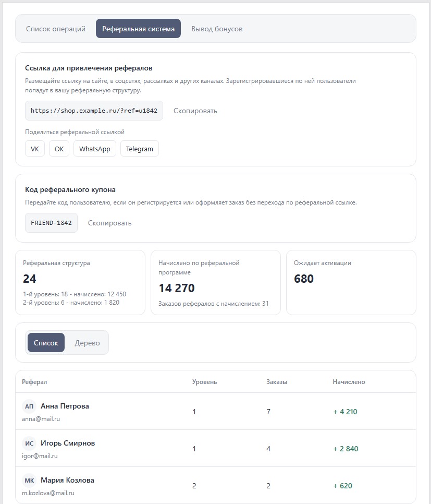Click the 2-й уровень statistics line
Image resolution: width=431 pixels, height=504 pixels.
click(x=71, y=303)
